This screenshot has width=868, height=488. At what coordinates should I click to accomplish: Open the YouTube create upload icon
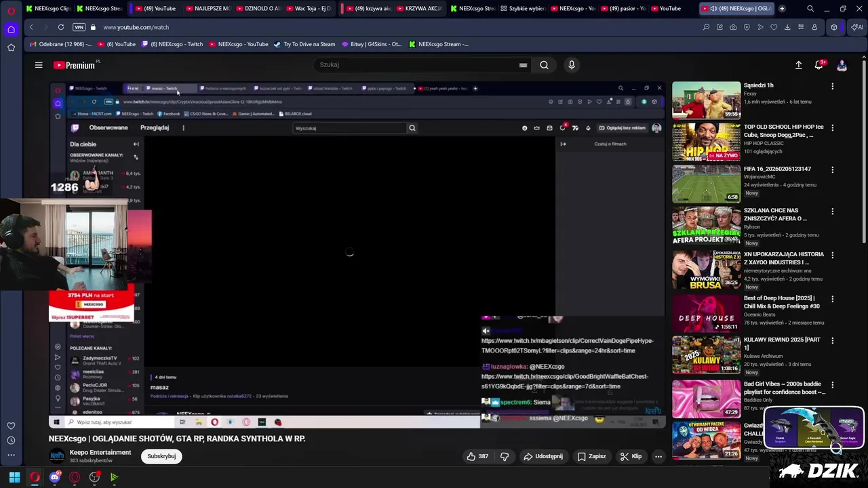coord(798,65)
